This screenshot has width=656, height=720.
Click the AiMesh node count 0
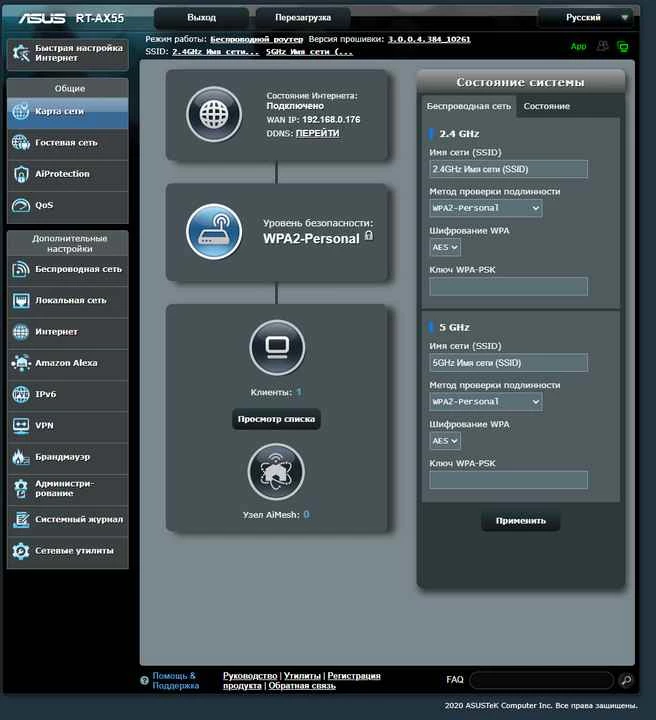click(x=306, y=515)
